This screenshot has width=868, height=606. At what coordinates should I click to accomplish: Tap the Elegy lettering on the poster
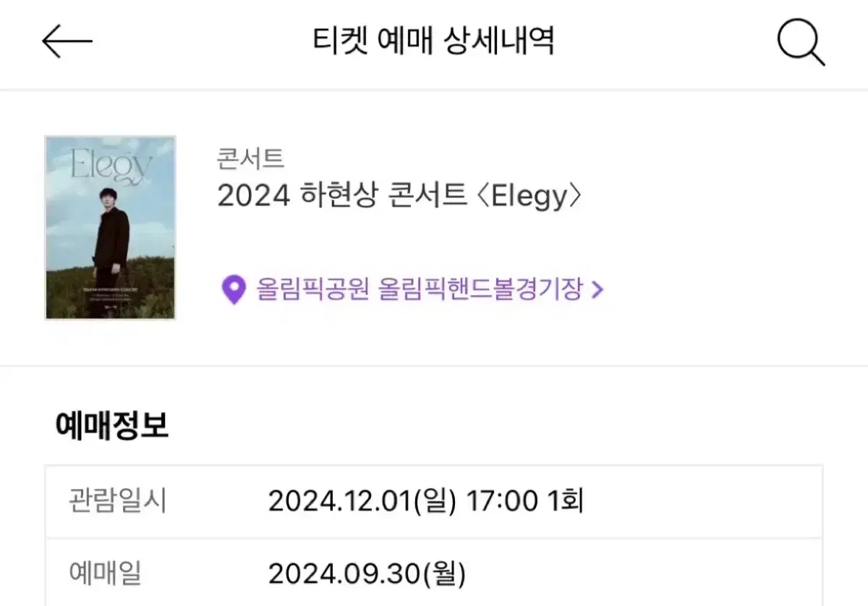pos(111,165)
